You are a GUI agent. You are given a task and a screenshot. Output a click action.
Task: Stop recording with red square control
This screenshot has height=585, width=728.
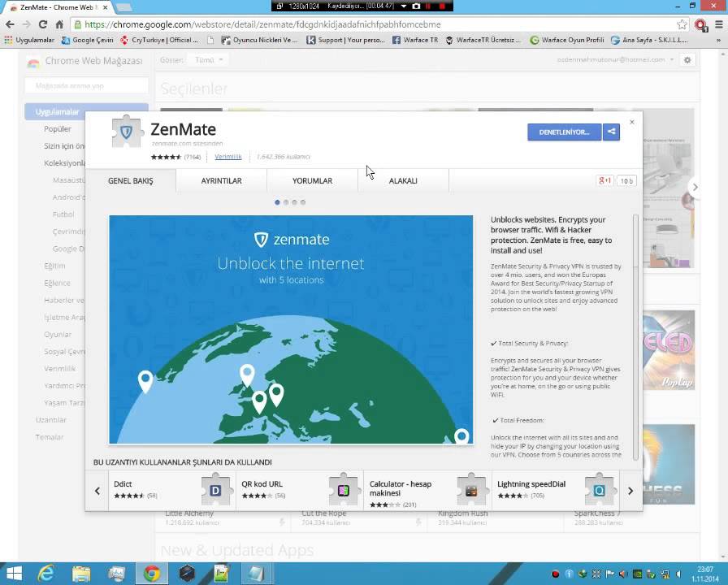(x=442, y=6)
